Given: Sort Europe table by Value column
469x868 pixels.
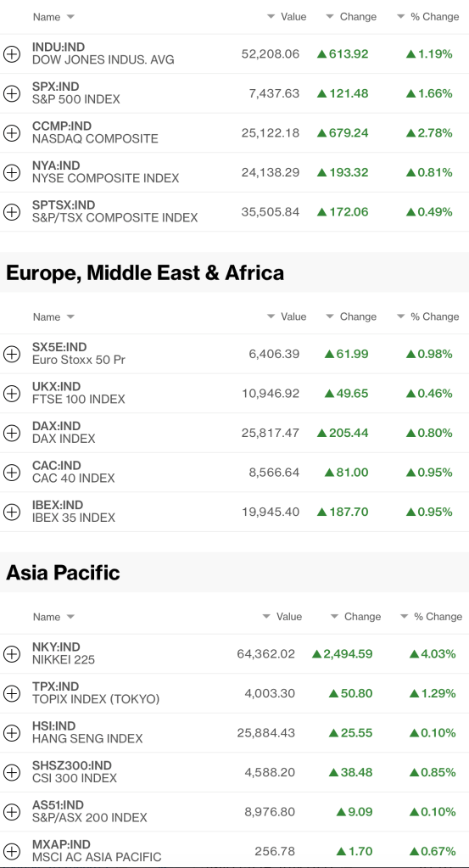Looking at the screenshot, I should point(287,316).
